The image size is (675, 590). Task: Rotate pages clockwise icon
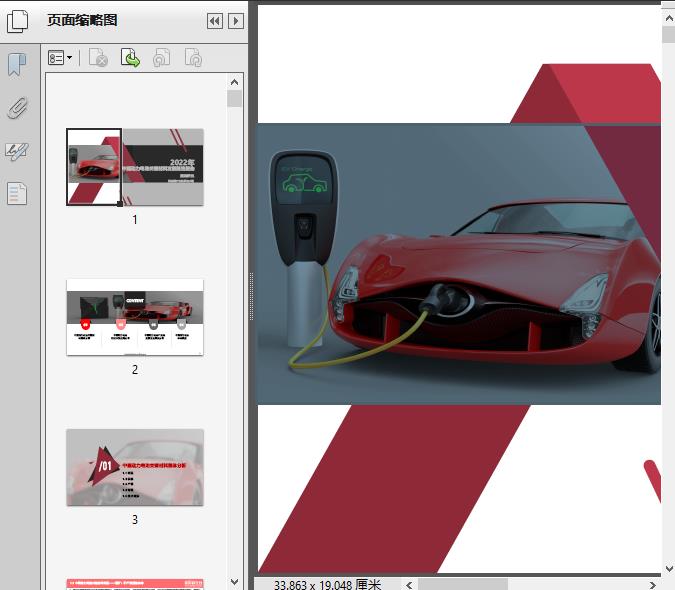coord(193,58)
